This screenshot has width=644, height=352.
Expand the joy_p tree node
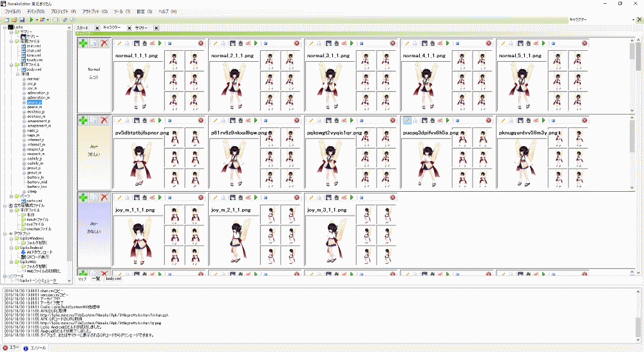(24, 84)
